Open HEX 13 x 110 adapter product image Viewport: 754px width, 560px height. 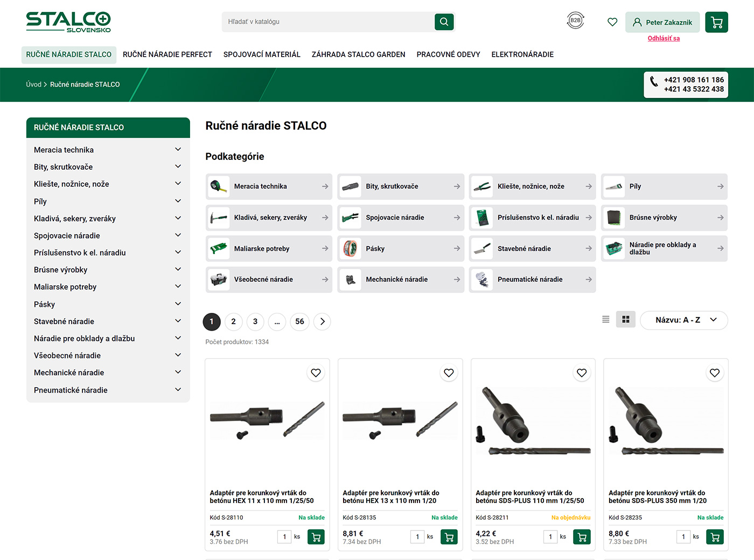pos(400,421)
